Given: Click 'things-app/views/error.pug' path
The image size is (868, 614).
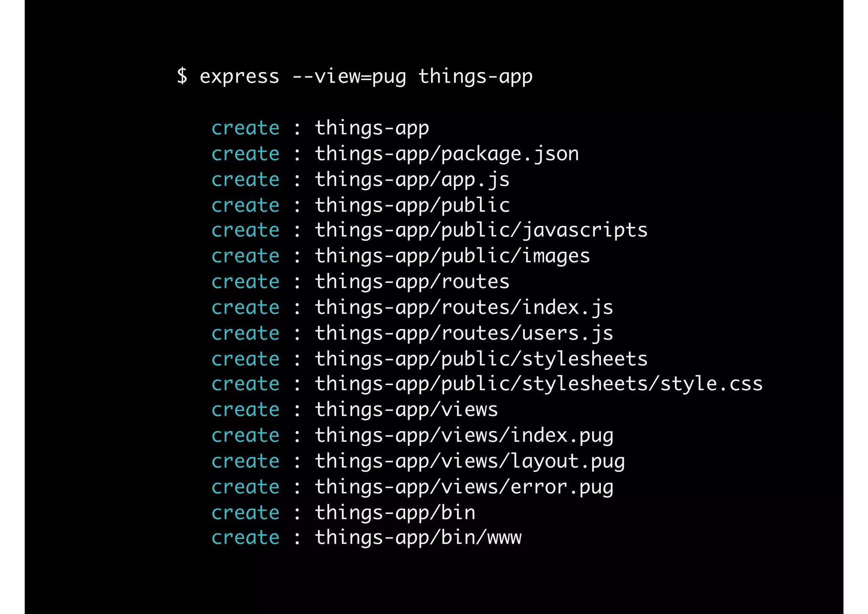Looking at the screenshot, I should (464, 487).
